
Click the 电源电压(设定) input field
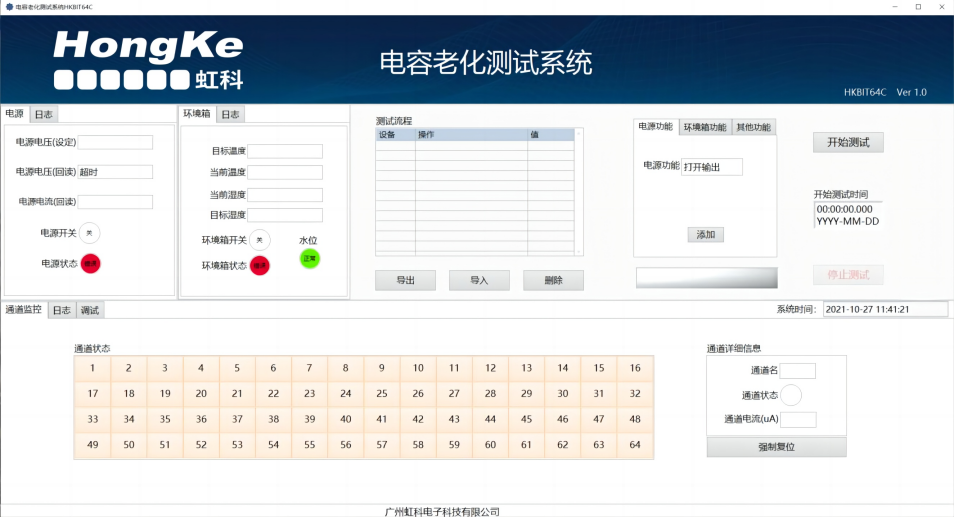click(x=115, y=143)
